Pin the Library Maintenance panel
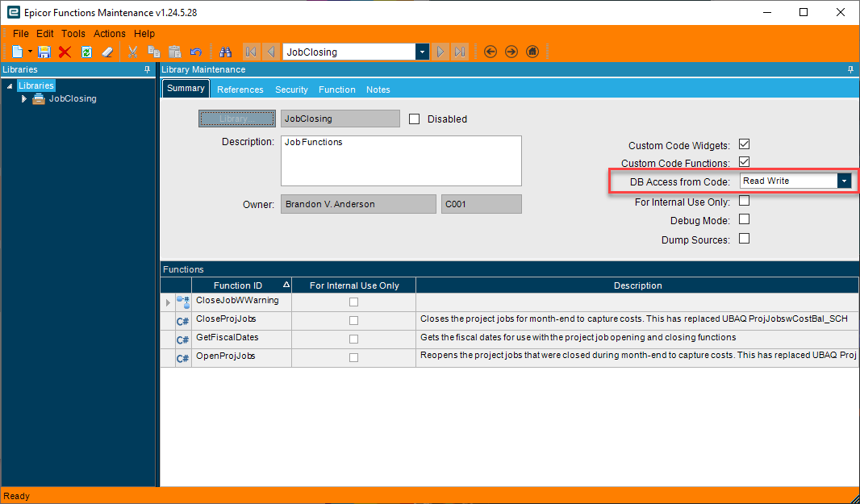 click(850, 69)
